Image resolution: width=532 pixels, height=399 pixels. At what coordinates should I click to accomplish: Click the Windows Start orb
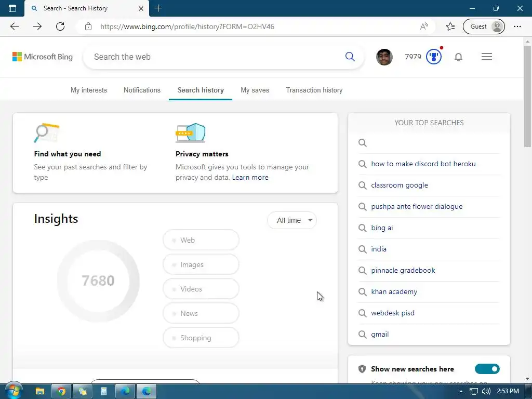coord(14,391)
